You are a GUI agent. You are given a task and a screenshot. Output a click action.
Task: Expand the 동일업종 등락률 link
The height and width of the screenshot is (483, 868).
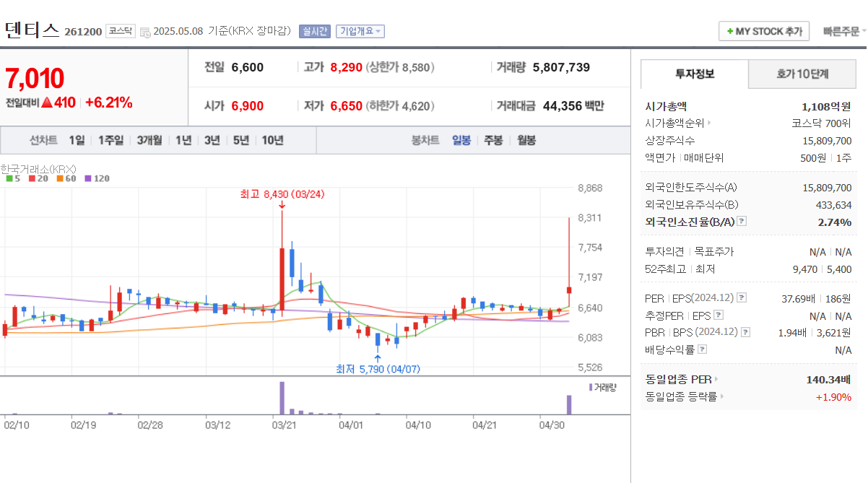685,396
